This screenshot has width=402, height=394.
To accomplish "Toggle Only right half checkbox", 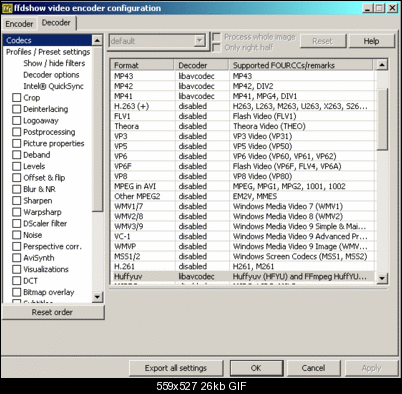I will [217, 48].
